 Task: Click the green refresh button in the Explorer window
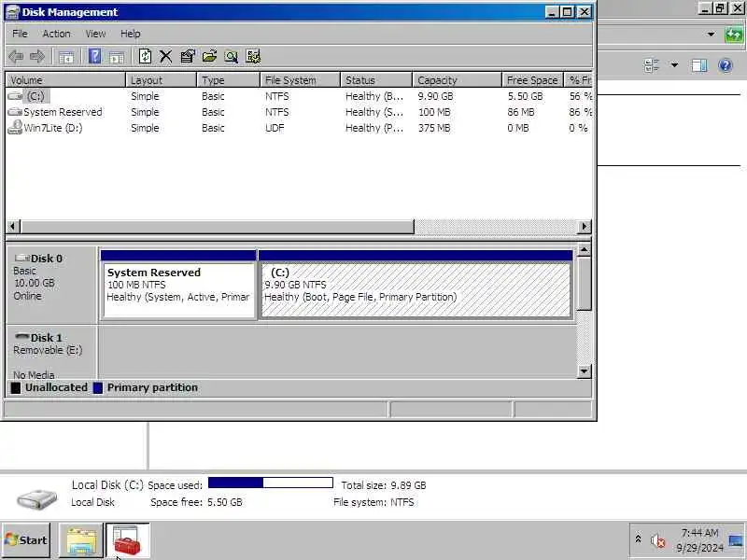click(734, 35)
